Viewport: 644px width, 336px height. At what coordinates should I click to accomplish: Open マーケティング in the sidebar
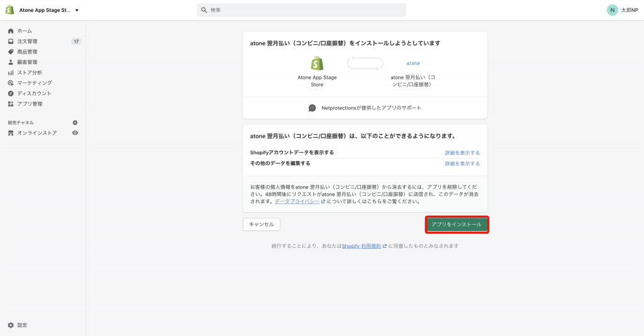(x=35, y=83)
